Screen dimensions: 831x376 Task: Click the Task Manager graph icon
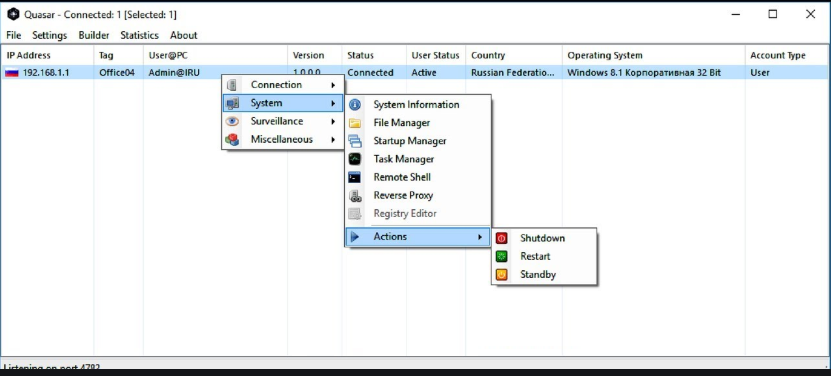355,159
